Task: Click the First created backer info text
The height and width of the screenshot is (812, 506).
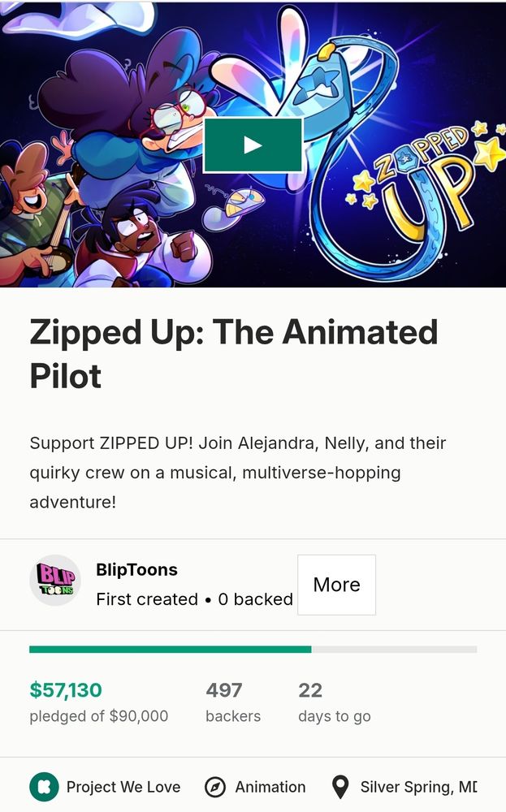Action: point(195,598)
